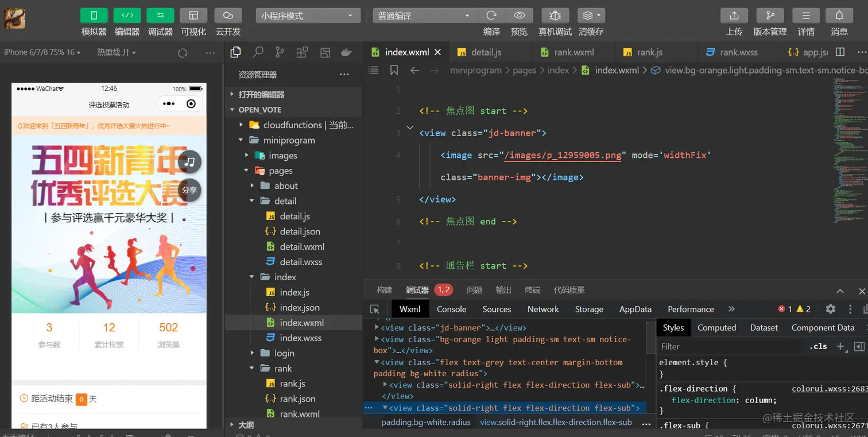The height and width of the screenshot is (437, 868).
Task: Select the Console tab in debugger
Action: [451, 309]
